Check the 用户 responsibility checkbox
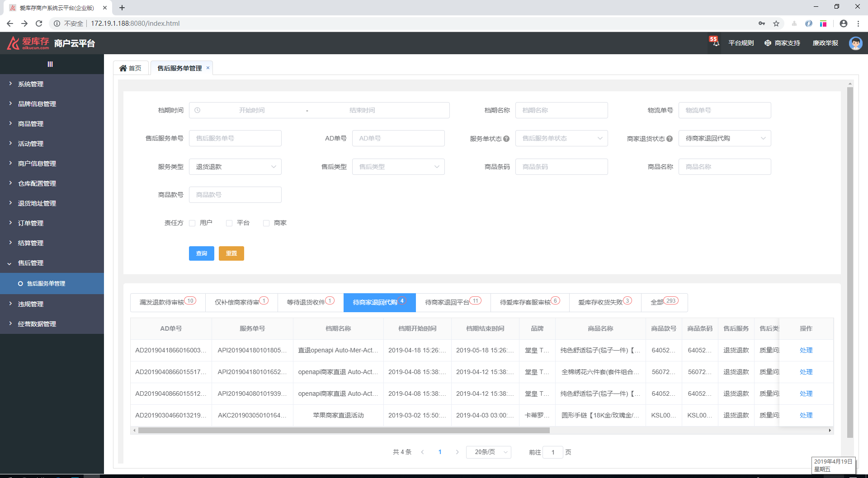Screen dimensions: 868x478 coord(192,223)
